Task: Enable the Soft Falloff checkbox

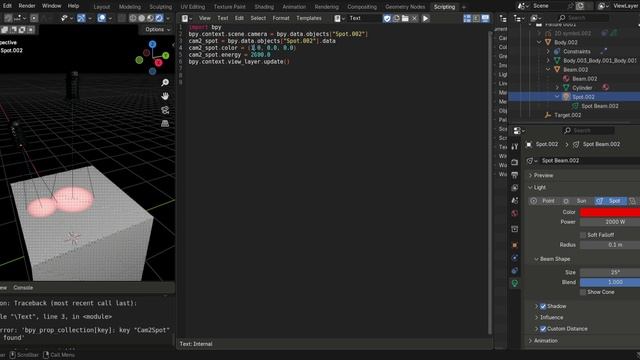Action: click(583, 235)
